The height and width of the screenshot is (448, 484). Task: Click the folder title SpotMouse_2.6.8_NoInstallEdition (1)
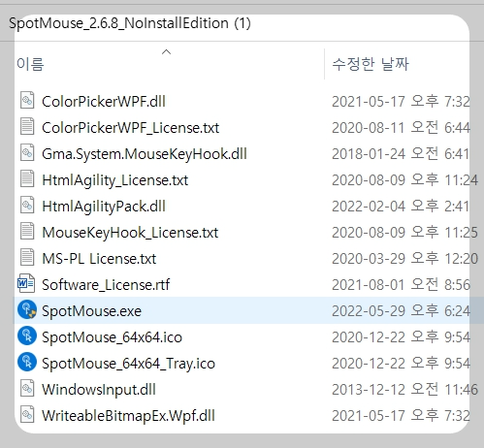(130, 23)
